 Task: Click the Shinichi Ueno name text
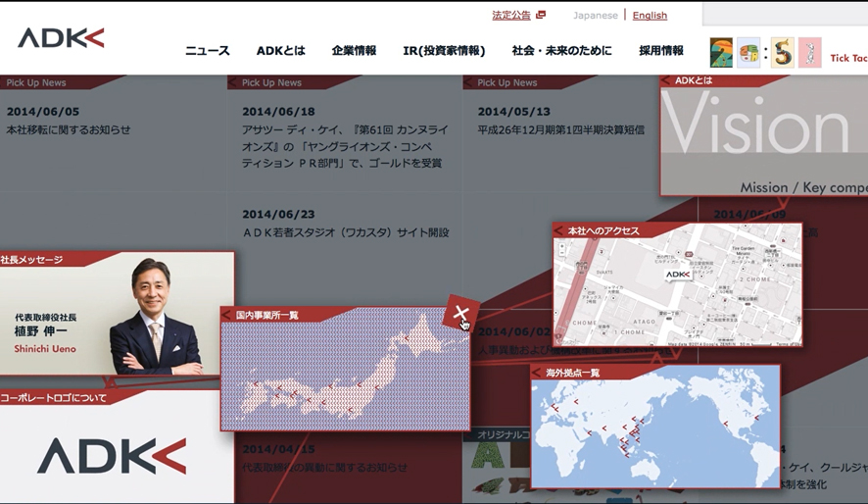click(45, 348)
